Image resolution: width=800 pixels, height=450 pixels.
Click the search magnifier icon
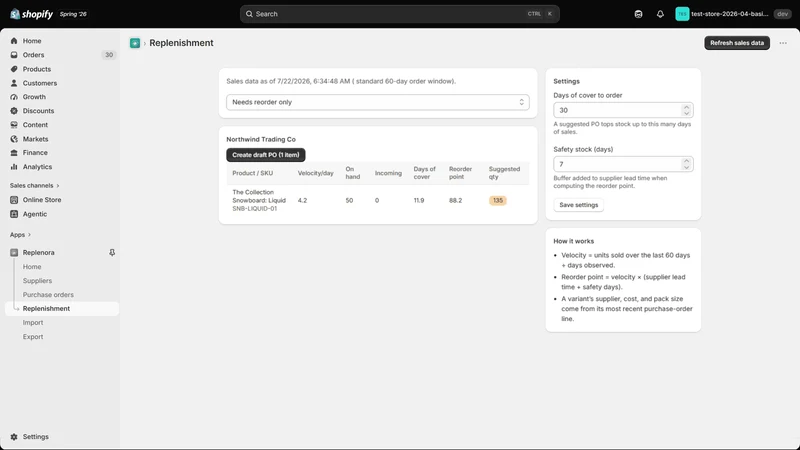coord(249,14)
